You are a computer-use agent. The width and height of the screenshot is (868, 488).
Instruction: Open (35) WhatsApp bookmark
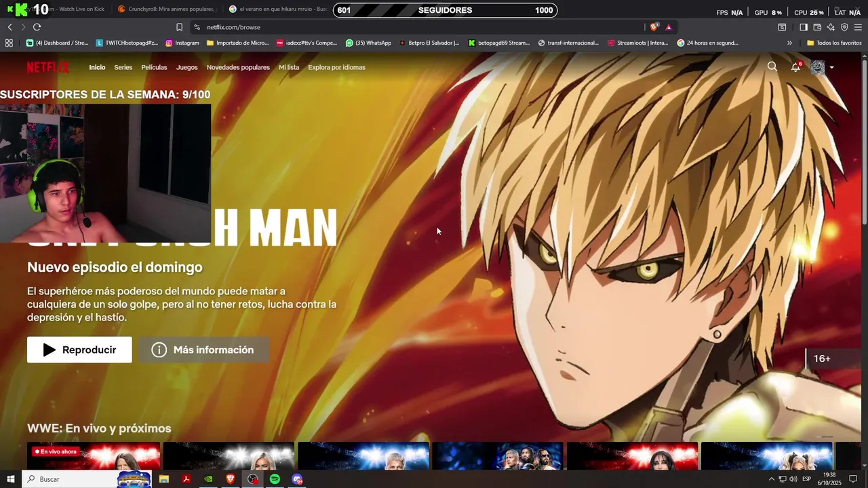pos(368,43)
